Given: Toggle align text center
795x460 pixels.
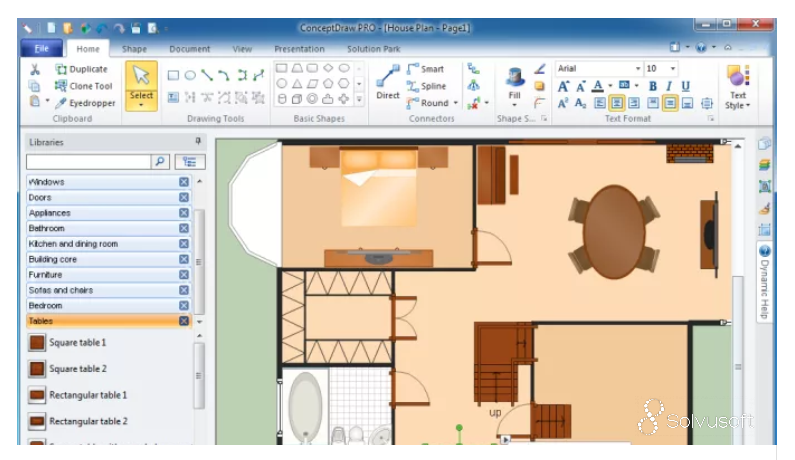Looking at the screenshot, I should (x=617, y=103).
